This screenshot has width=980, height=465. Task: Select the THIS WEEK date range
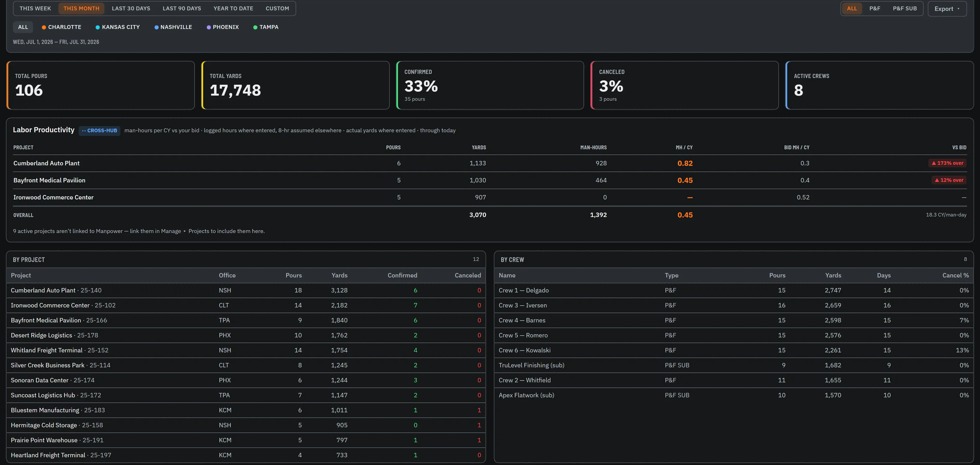(35, 8)
